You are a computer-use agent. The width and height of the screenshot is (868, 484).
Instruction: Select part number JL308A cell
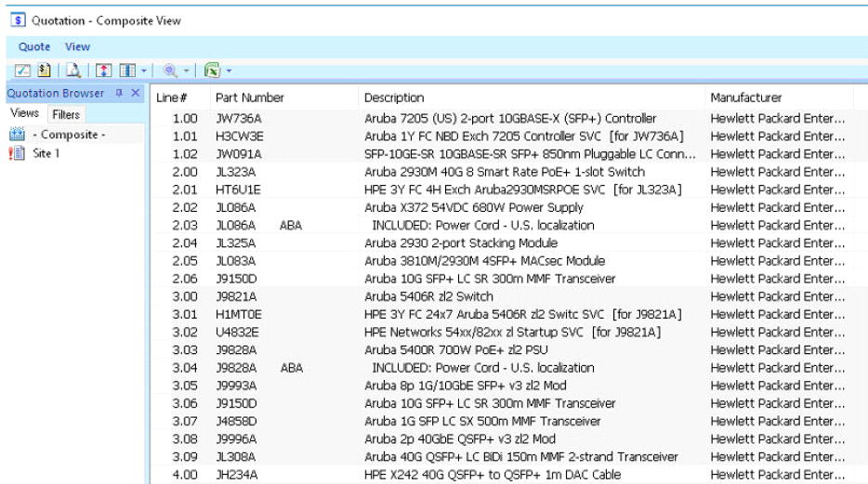coord(236,457)
